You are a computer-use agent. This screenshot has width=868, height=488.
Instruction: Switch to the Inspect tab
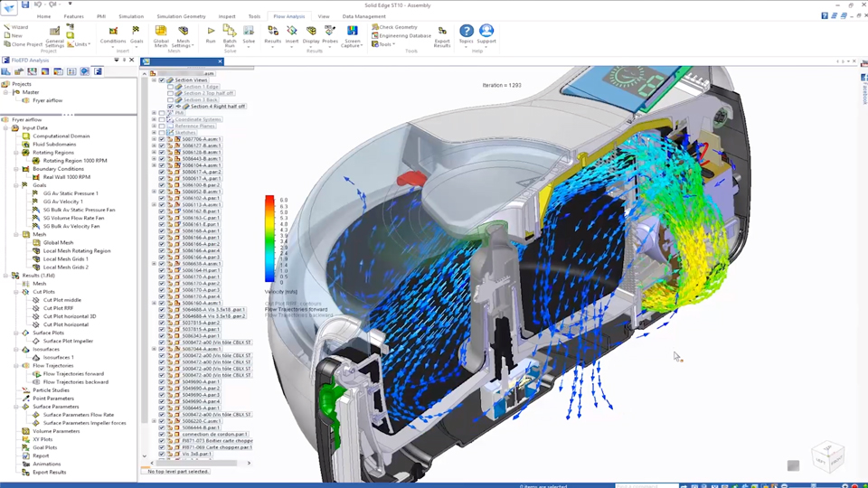click(x=226, y=16)
